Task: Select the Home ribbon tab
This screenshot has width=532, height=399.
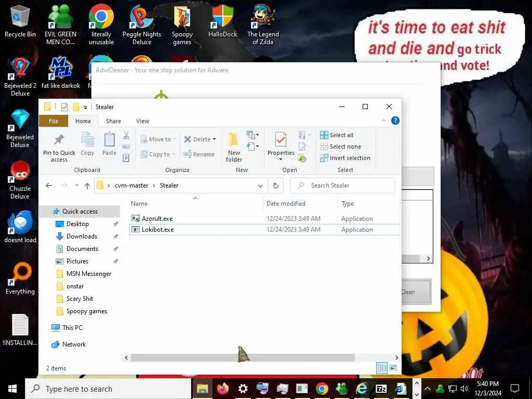Action: tap(83, 121)
